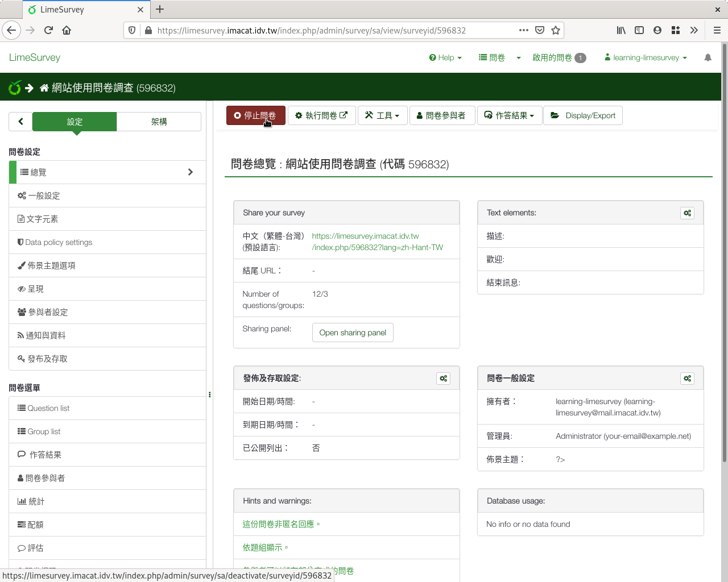Open the 工具 tools dropdown

pos(382,115)
